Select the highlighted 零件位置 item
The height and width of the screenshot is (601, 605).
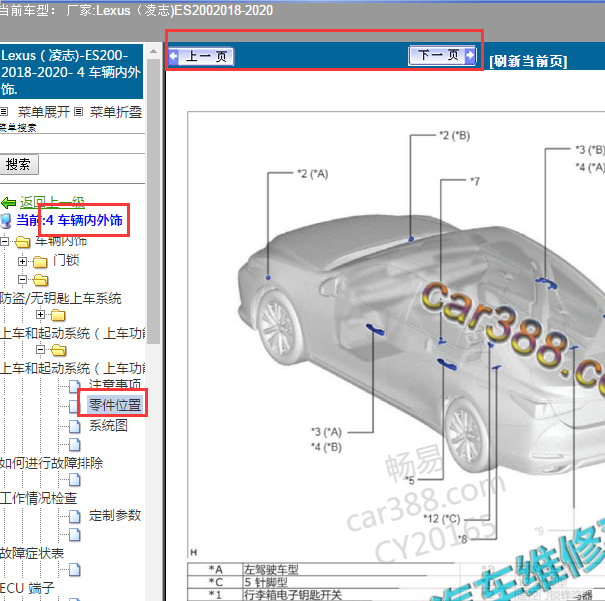115,405
